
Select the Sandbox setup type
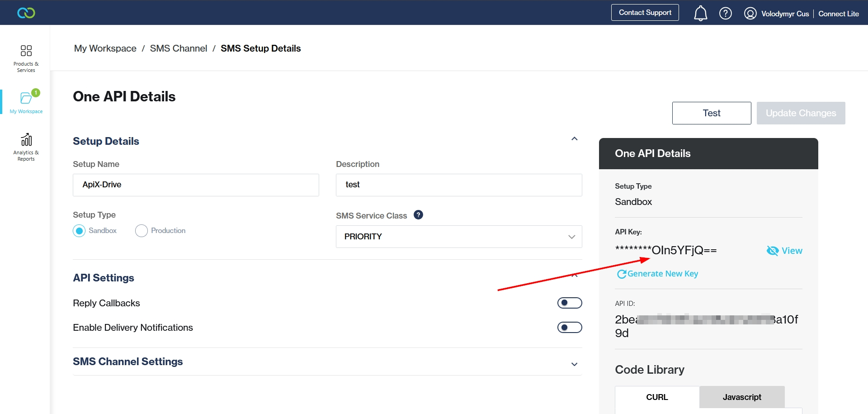point(79,231)
